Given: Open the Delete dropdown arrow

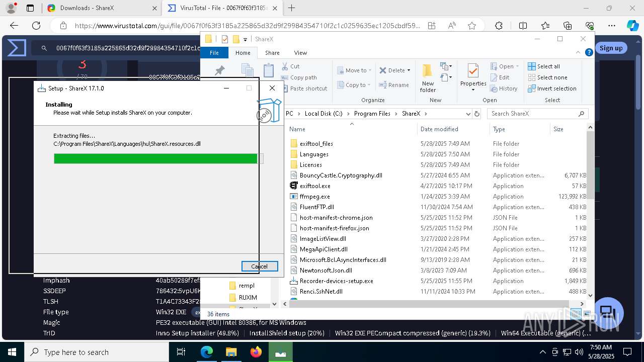Looking at the screenshot, I should [x=409, y=70].
